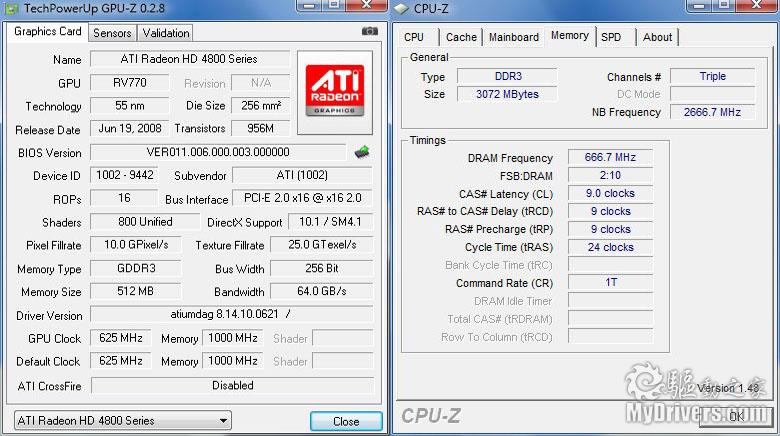780x436 pixels.
Task: Select the Memory tab in CPU-Z
Action: (570, 36)
